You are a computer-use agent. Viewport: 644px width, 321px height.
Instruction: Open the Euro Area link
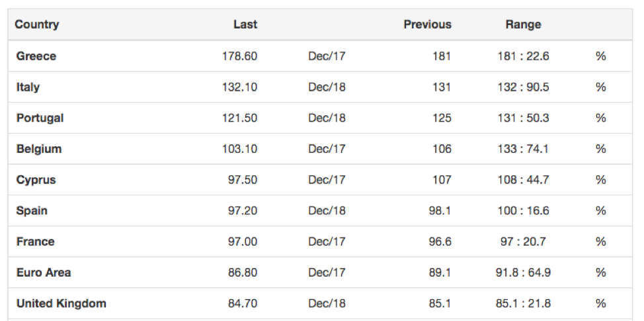[x=44, y=273]
